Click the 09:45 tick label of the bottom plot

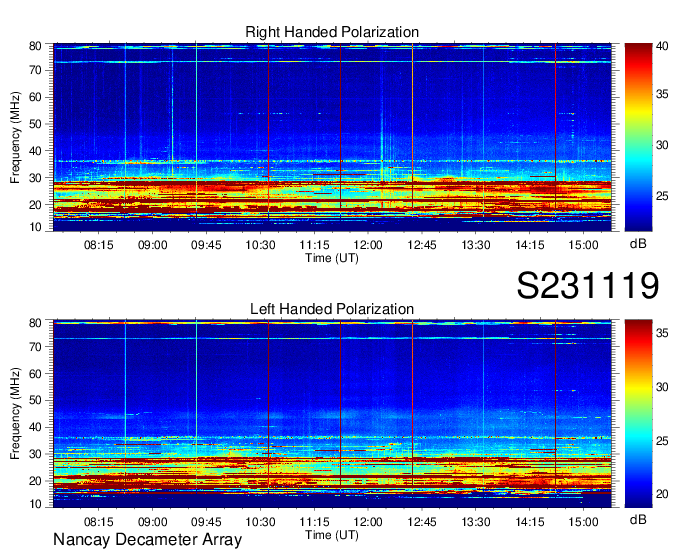pos(206,522)
